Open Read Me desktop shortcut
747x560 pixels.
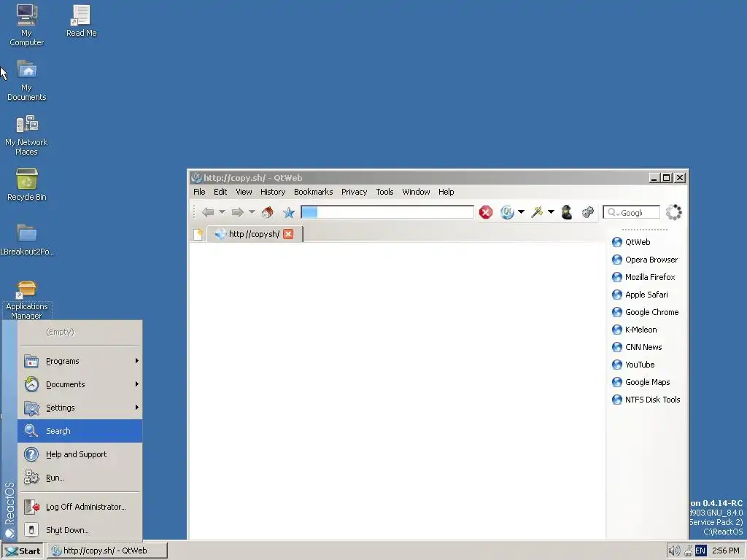point(81,21)
